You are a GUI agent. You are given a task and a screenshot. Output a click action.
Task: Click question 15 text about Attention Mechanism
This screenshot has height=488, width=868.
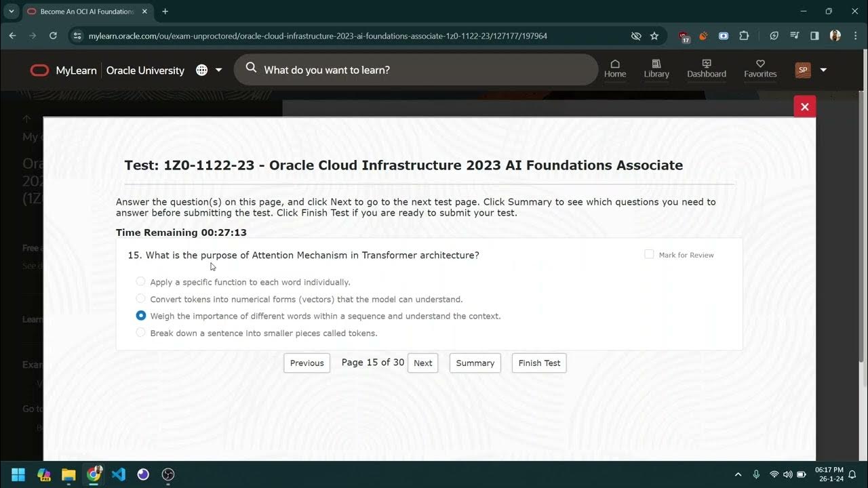(303, 255)
